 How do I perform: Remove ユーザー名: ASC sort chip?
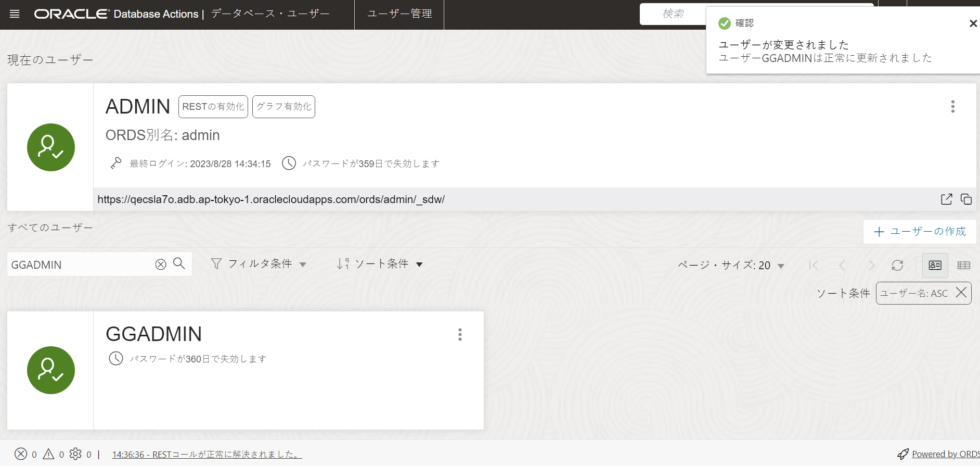tap(961, 293)
